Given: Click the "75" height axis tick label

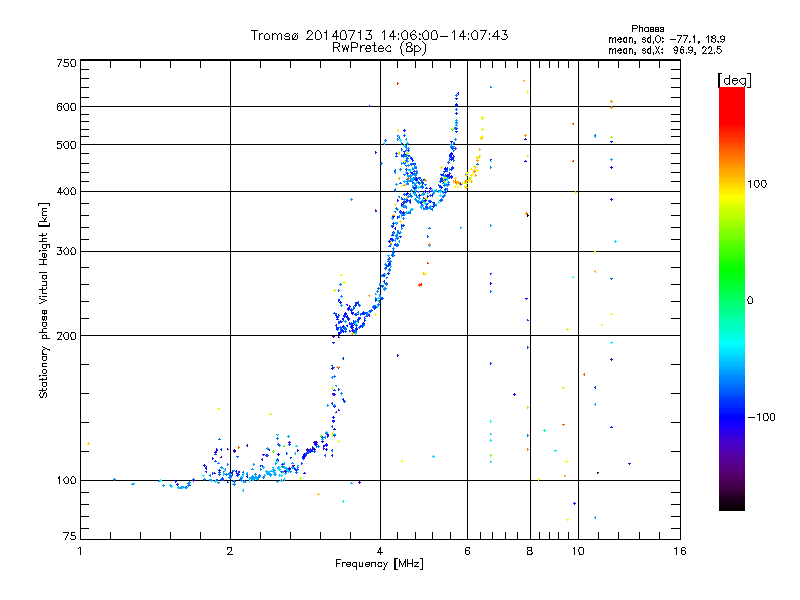Looking at the screenshot, I should point(70,536).
